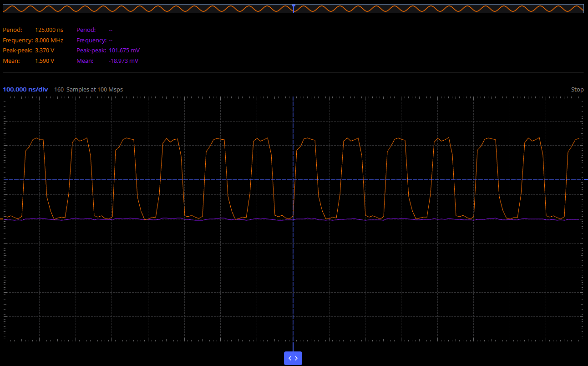The image size is (588, 366).
Task: Select the orange Mean value 1.590 V
Action: click(45, 61)
